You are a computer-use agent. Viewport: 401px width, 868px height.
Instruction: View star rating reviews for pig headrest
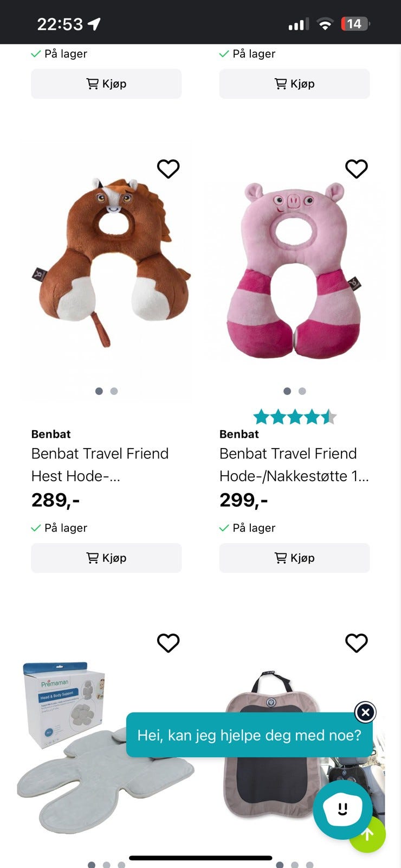tap(294, 417)
